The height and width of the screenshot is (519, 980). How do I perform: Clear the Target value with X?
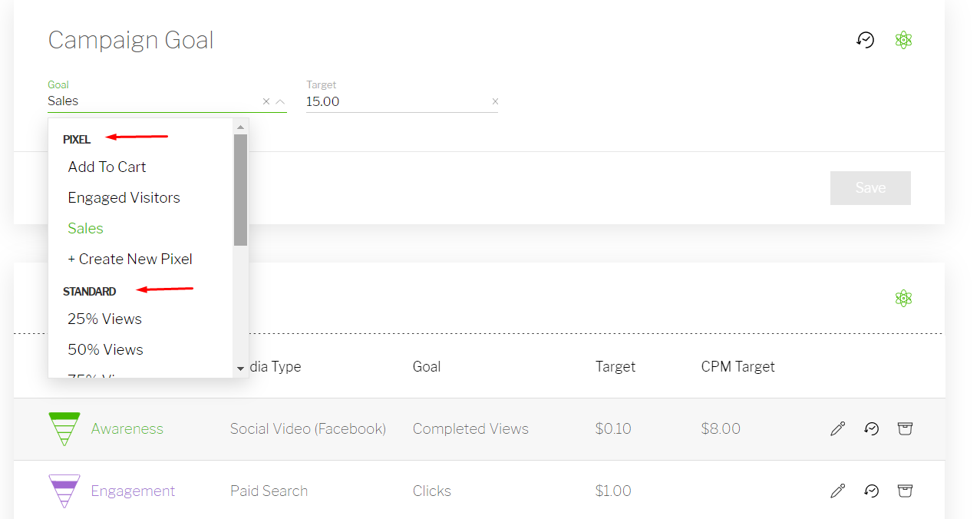[x=495, y=101]
